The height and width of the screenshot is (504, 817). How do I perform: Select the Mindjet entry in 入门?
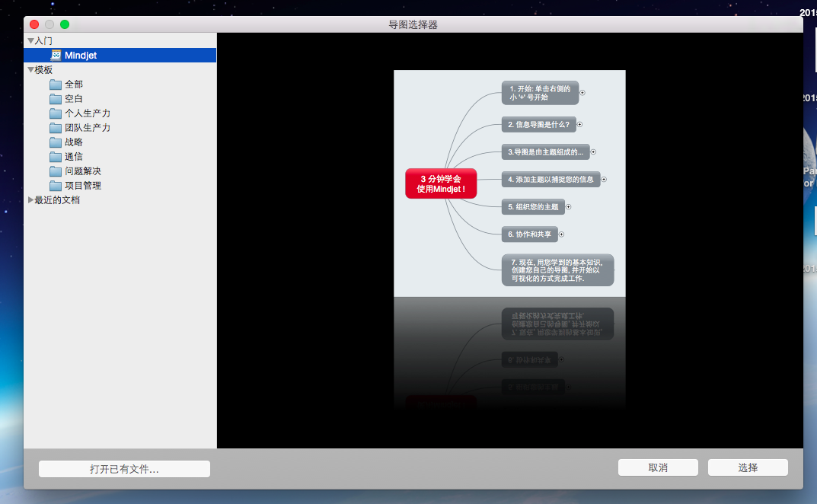(120, 56)
